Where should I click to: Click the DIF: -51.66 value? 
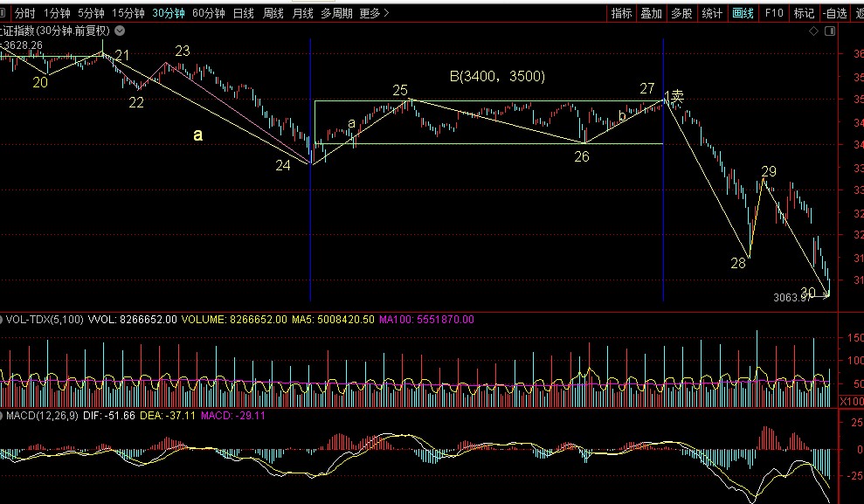(x=109, y=415)
